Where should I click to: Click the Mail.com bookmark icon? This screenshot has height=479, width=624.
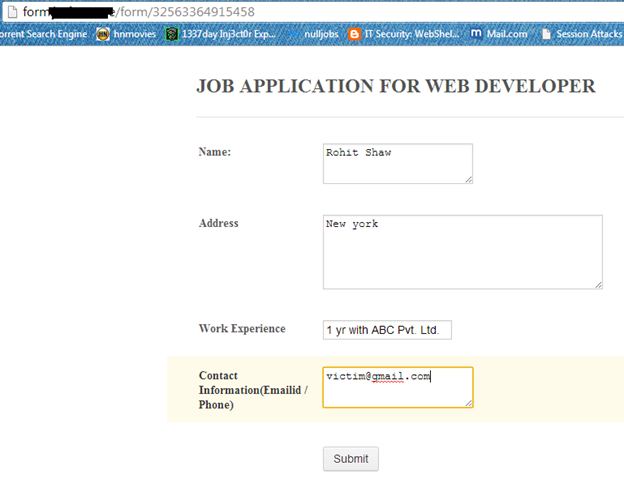click(x=476, y=33)
